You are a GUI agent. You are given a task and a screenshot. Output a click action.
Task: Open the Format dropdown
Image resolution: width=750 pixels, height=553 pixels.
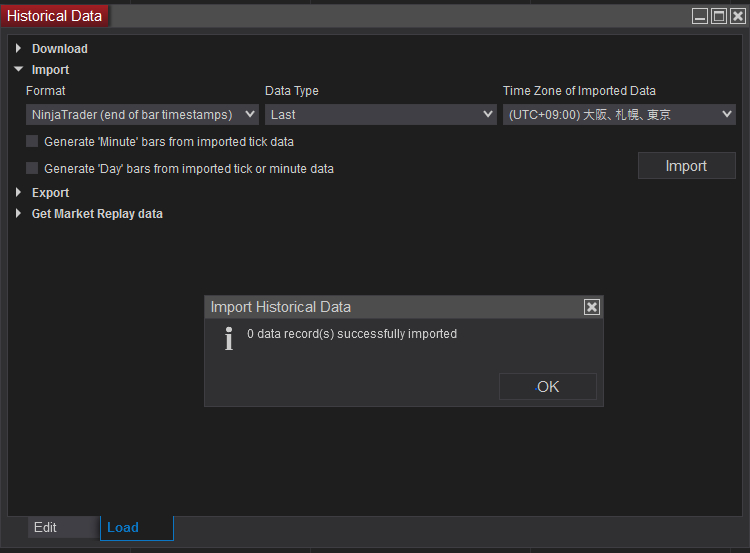pyautogui.click(x=142, y=115)
